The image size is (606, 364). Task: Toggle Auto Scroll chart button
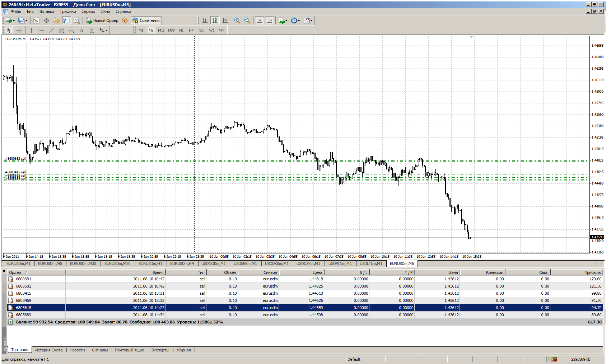click(259, 20)
